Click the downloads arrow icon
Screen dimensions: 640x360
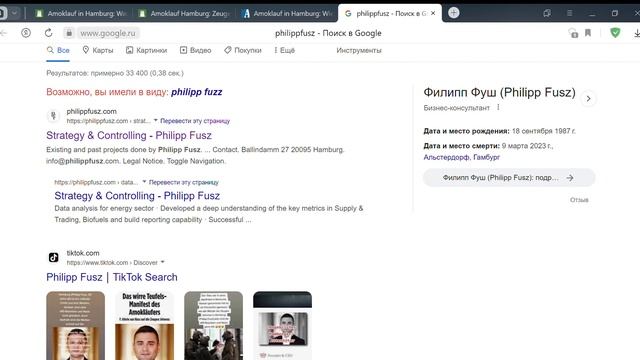(x=637, y=33)
